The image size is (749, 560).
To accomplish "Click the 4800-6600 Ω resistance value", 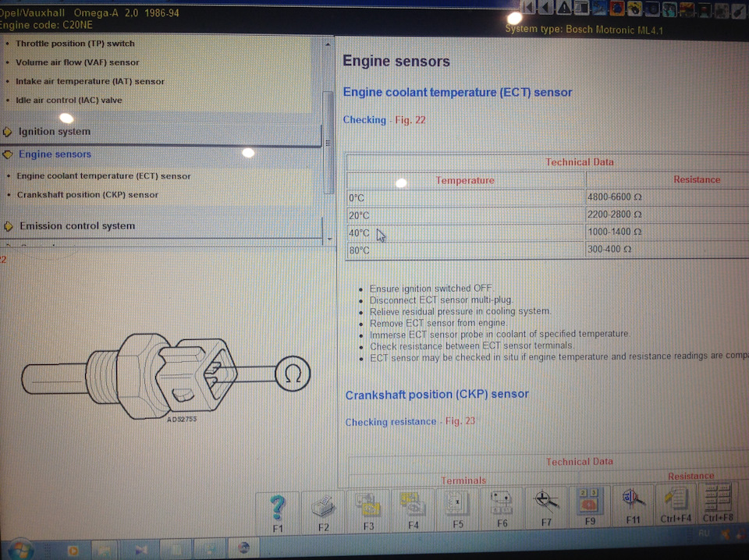I will click(614, 197).
